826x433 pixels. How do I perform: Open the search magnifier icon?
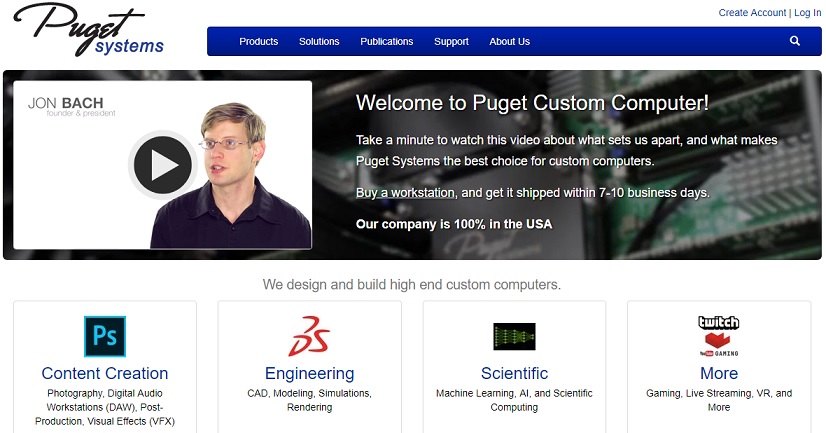click(795, 41)
